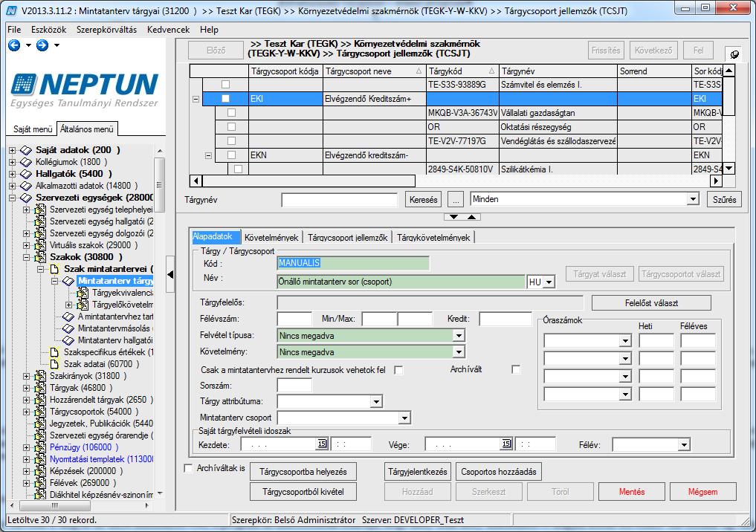Open the Kedvencek menu
The height and width of the screenshot is (532, 756).
click(x=168, y=30)
